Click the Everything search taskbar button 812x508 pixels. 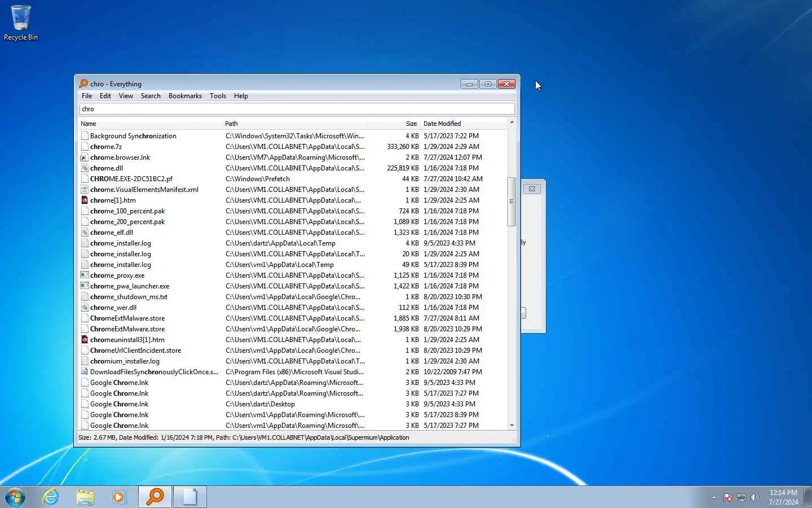click(x=155, y=497)
